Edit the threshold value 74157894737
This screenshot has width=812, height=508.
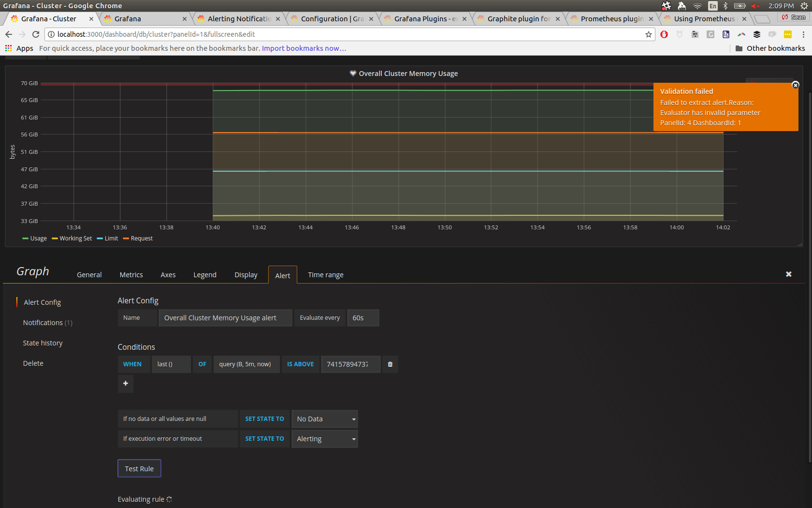click(x=351, y=364)
